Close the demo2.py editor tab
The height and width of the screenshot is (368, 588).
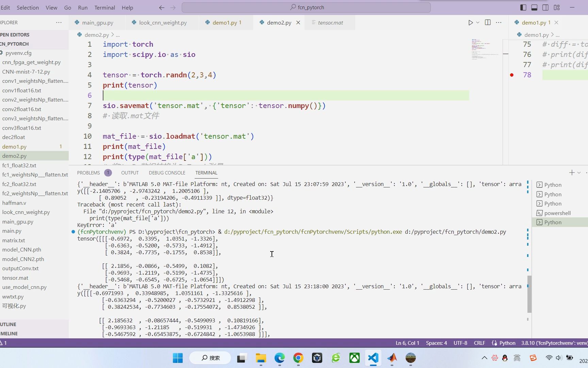(x=298, y=22)
